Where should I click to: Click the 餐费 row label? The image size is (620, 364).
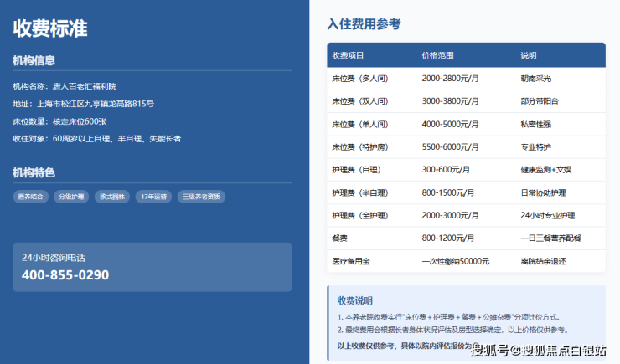339,238
